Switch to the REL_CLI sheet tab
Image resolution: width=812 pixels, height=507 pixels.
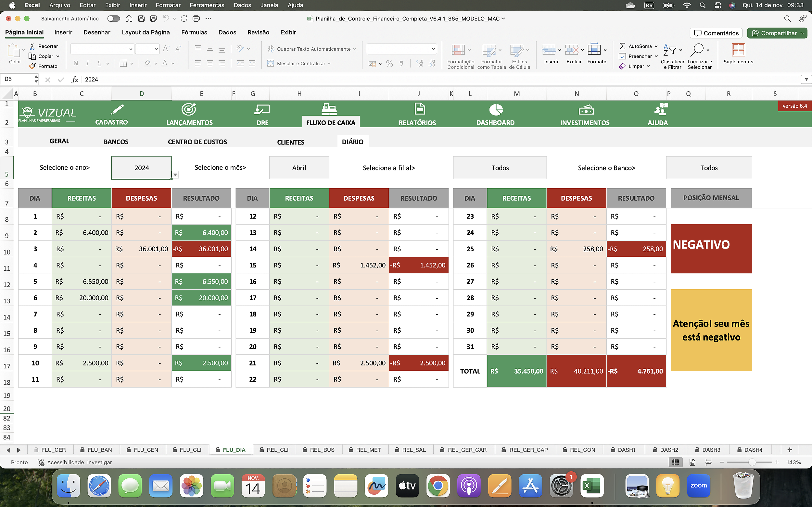pyautogui.click(x=274, y=450)
